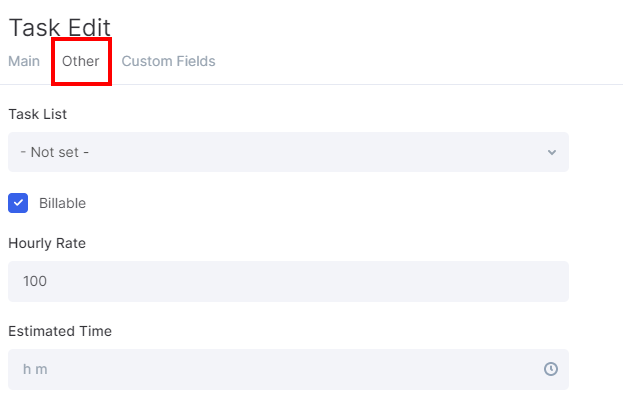
Task: Click the blank middle of the Task List box
Action: [300, 152]
